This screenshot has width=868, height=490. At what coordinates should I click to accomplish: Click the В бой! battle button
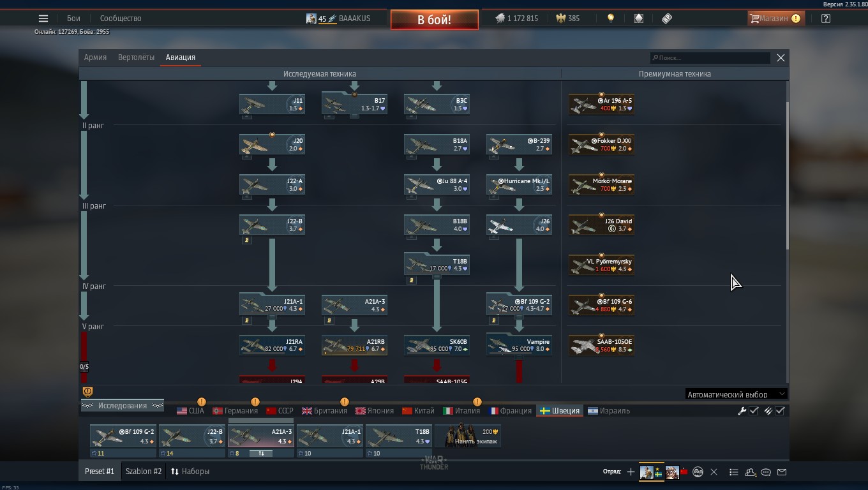(x=435, y=19)
